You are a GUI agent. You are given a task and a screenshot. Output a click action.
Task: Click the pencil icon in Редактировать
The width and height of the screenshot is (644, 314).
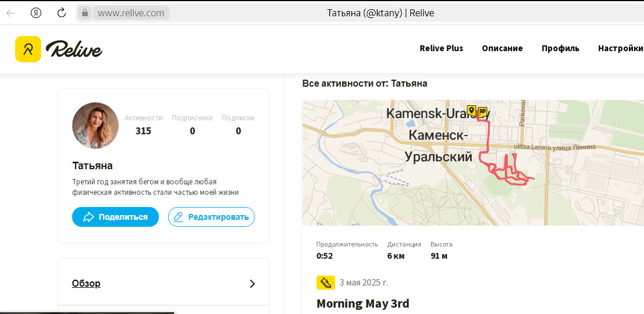point(178,217)
